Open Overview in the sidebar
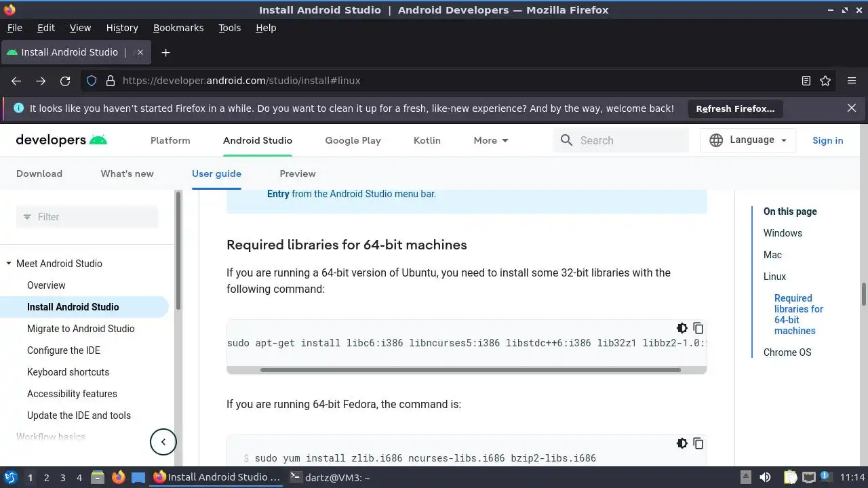Image resolution: width=868 pixels, height=488 pixels. pos(46,285)
